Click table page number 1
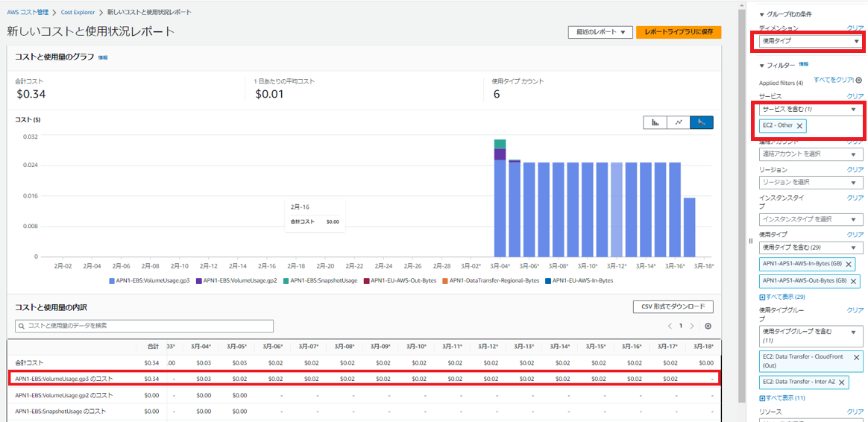 point(681,326)
